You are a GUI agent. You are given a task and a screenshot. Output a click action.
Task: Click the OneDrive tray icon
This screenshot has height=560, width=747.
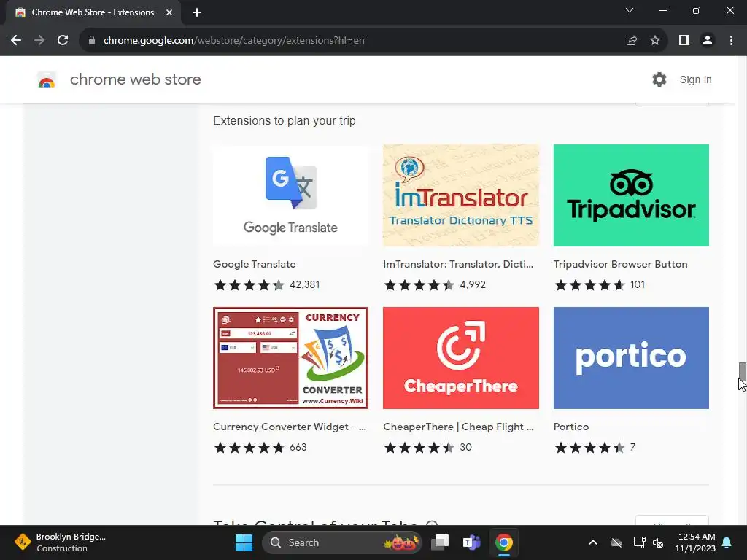(616, 542)
